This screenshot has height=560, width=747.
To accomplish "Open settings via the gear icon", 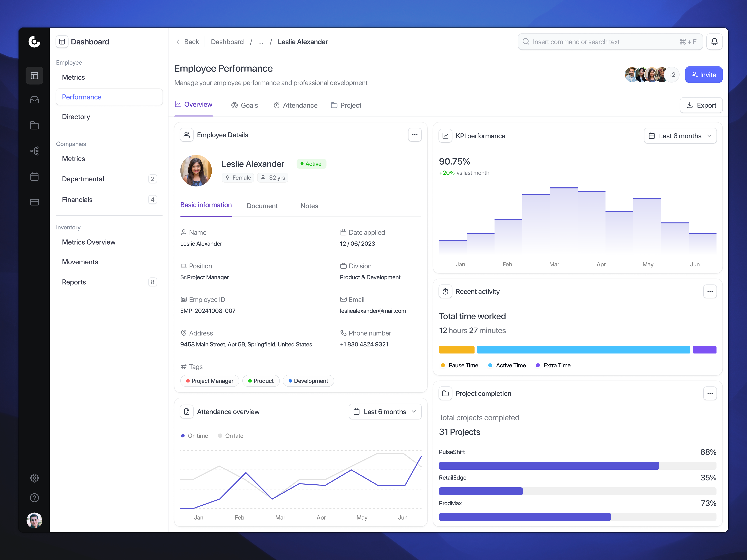I will 34,478.
